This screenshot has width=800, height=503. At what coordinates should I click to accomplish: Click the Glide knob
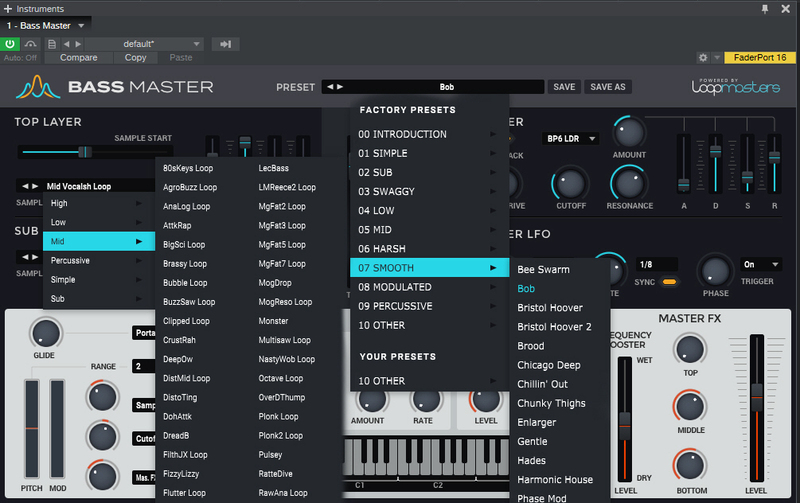(x=45, y=332)
